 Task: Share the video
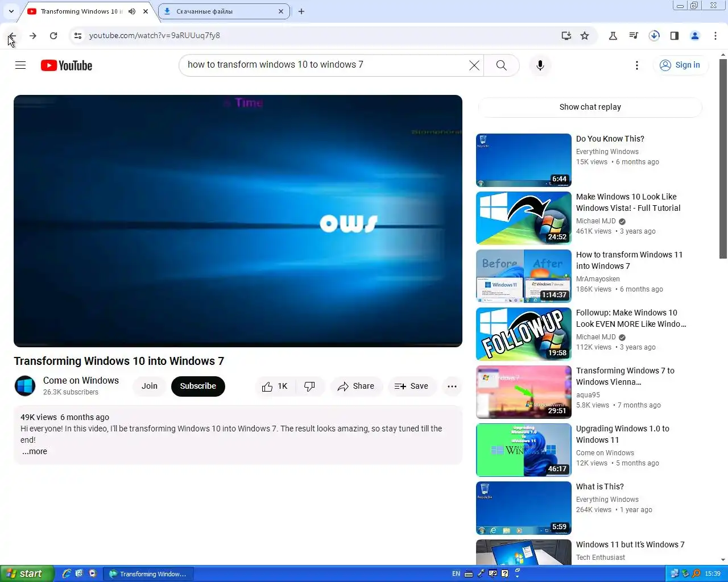[x=356, y=386]
